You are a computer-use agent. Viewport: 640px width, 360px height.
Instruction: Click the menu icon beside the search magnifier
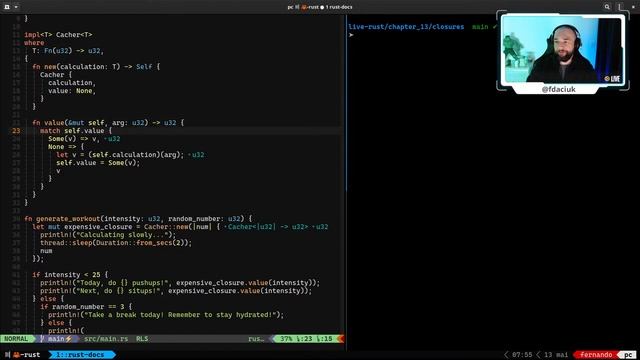(620, 7)
